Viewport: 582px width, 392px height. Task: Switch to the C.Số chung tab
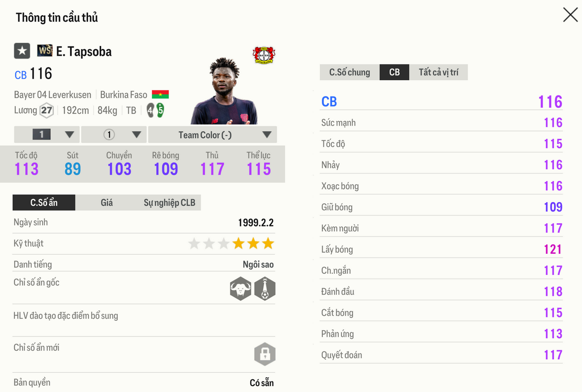click(349, 72)
